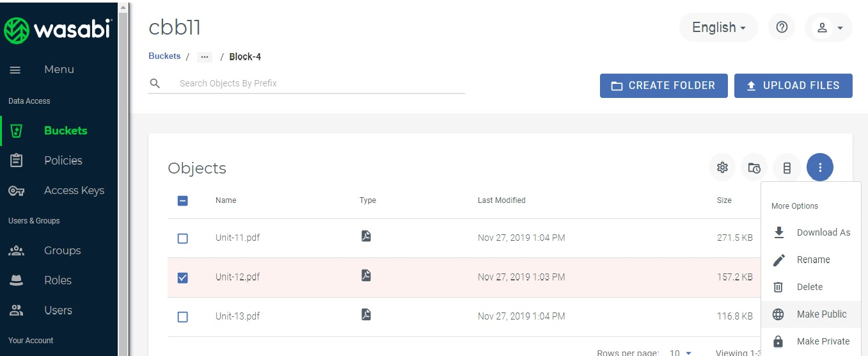Click the folder with clock icon
The height and width of the screenshot is (356, 868).
754,168
